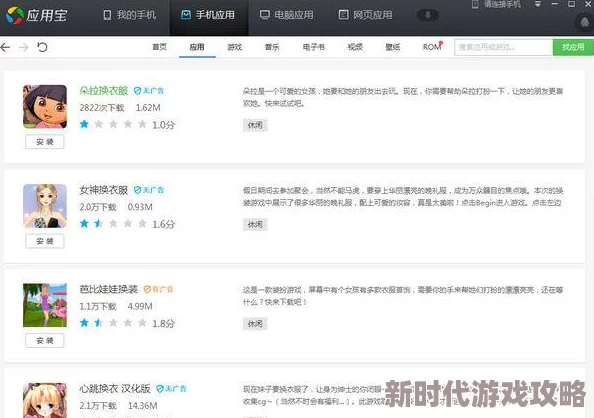Install 芭比娃娃换装 with 安装 button
Image resolution: width=594 pixels, height=418 pixels.
tap(45, 340)
